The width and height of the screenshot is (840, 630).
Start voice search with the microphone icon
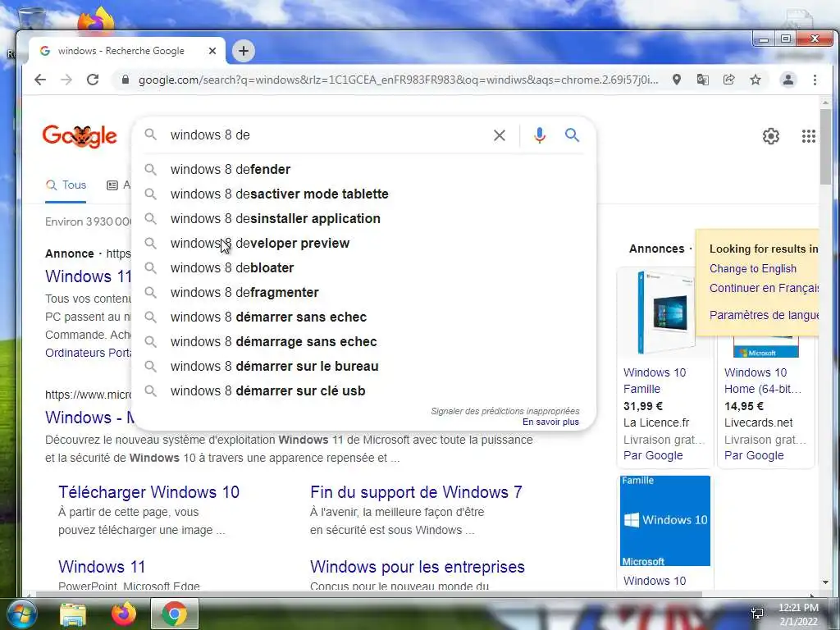click(x=540, y=135)
